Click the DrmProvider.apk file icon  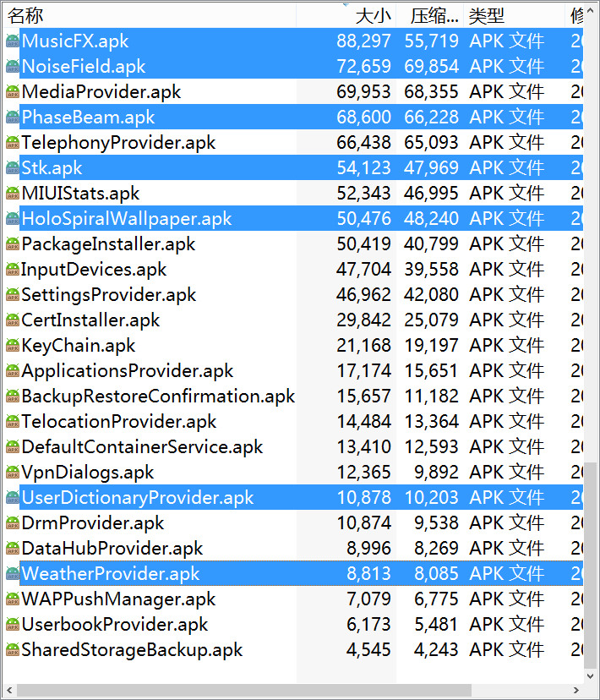(13, 523)
